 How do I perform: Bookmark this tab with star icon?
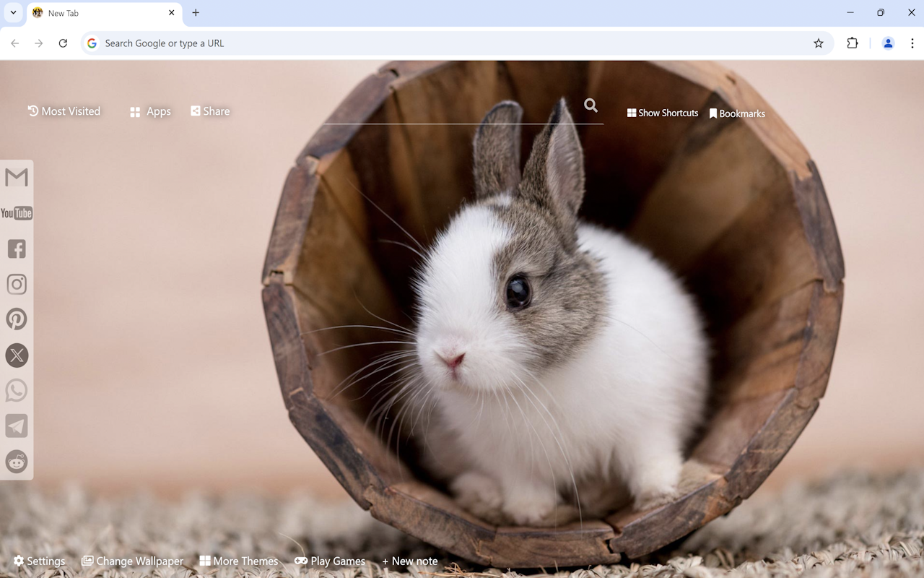(x=819, y=43)
